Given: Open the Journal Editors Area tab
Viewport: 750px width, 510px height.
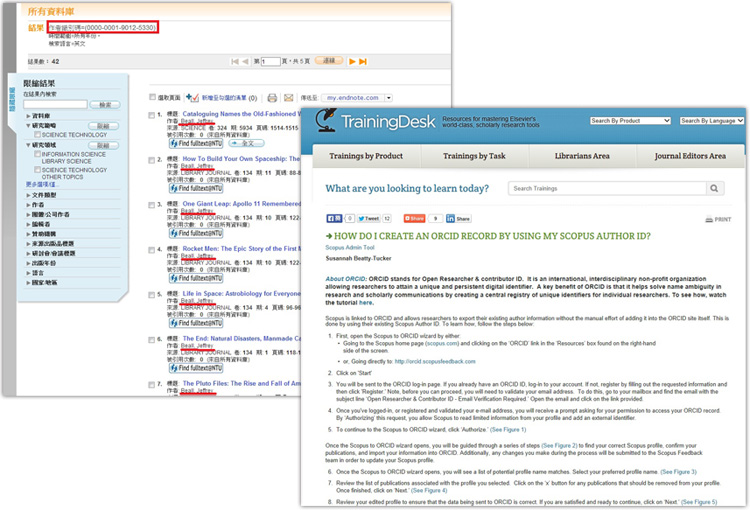Looking at the screenshot, I should point(690,156).
